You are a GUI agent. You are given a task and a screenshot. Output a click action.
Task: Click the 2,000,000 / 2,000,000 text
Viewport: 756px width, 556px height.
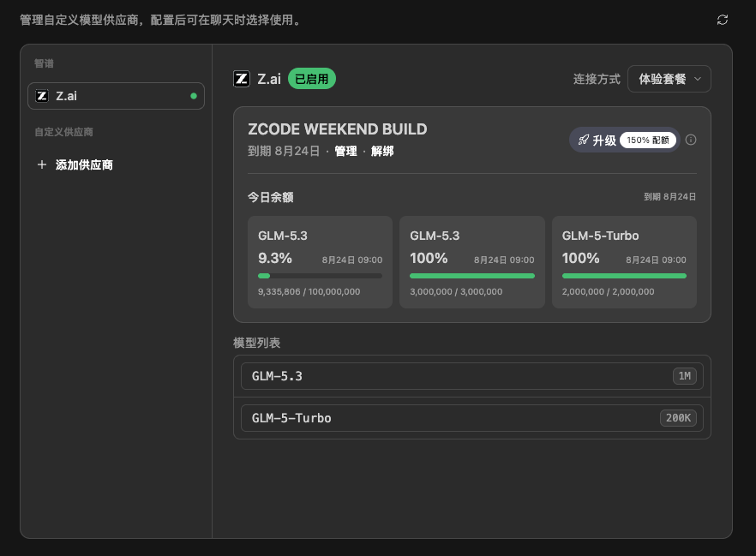click(608, 292)
